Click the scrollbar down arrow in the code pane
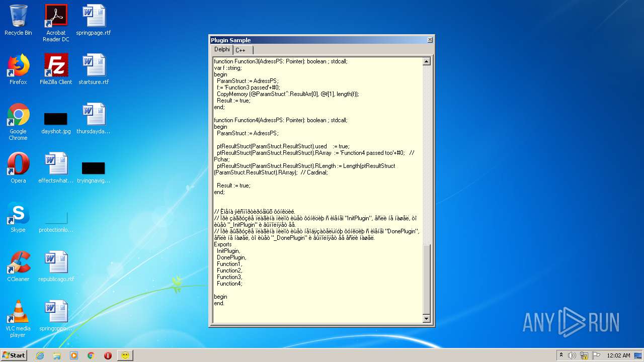Screen dimensions: 644x362 (427, 318)
